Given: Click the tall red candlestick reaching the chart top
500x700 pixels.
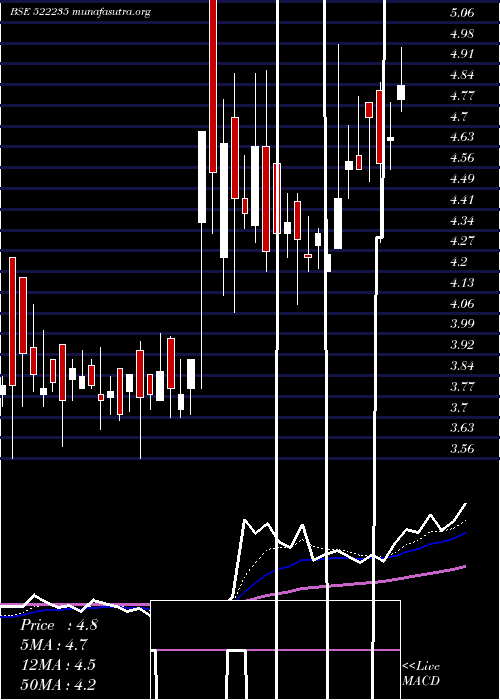Looking at the screenshot, I should click(213, 86).
